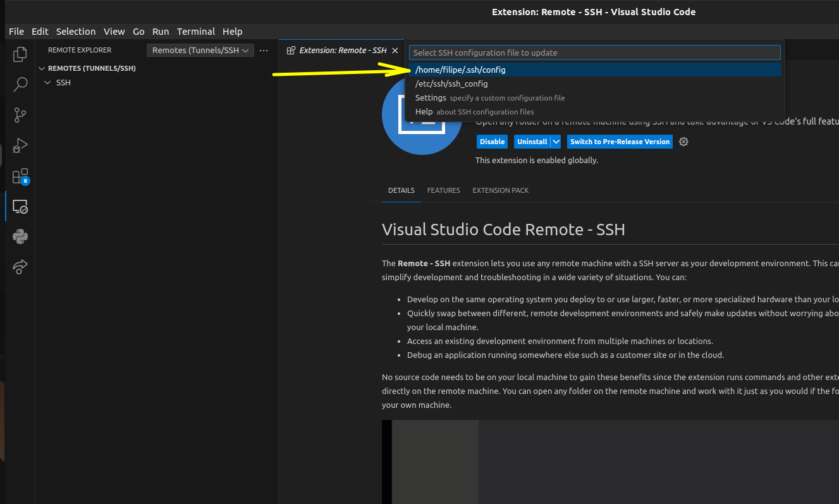
Task: Open the View menu
Action: click(114, 31)
